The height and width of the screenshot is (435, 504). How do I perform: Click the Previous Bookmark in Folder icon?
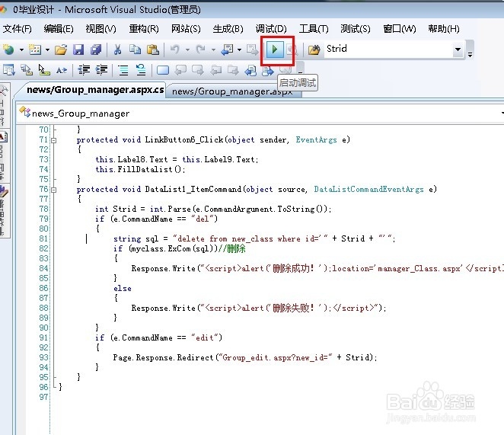click(x=216, y=69)
